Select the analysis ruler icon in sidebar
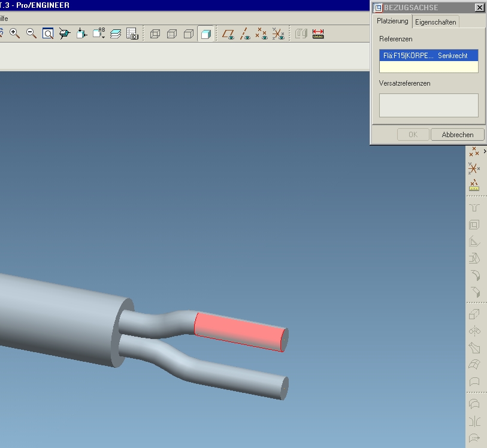This screenshot has height=448, width=487. [x=474, y=185]
